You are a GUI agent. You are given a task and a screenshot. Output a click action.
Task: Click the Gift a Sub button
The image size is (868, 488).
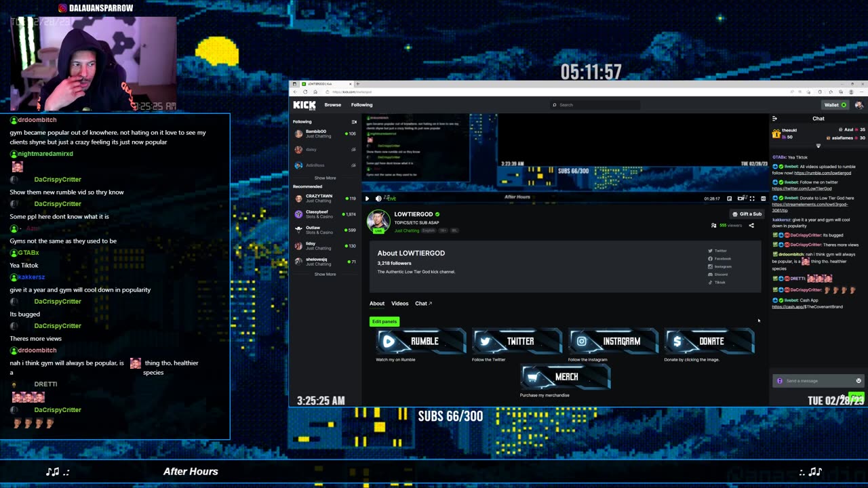coord(747,214)
